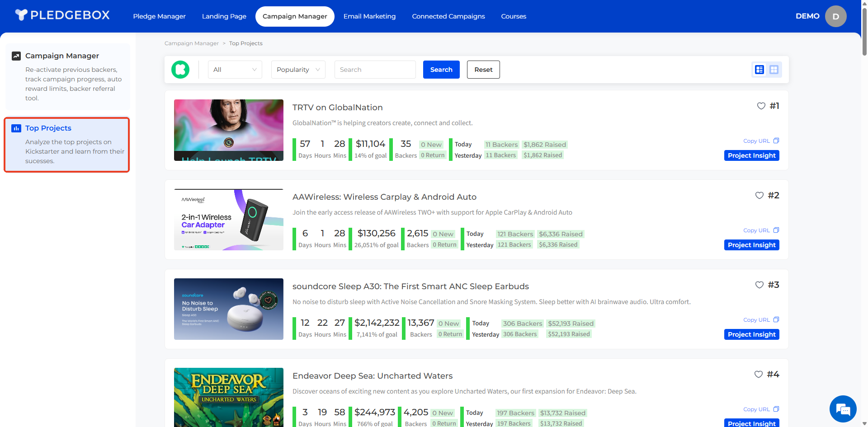Click '$244,973' raised amount
Screen dimensions: 868x427
(375, 412)
